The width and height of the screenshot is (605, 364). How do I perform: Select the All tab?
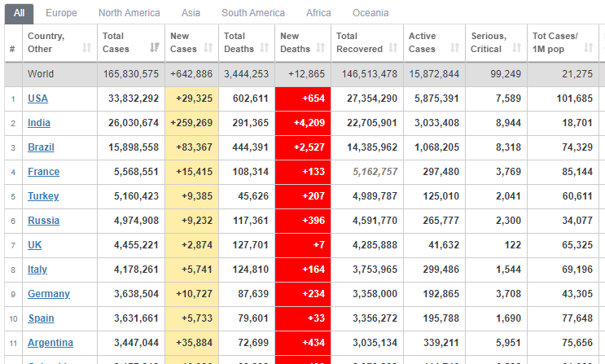pos(20,14)
